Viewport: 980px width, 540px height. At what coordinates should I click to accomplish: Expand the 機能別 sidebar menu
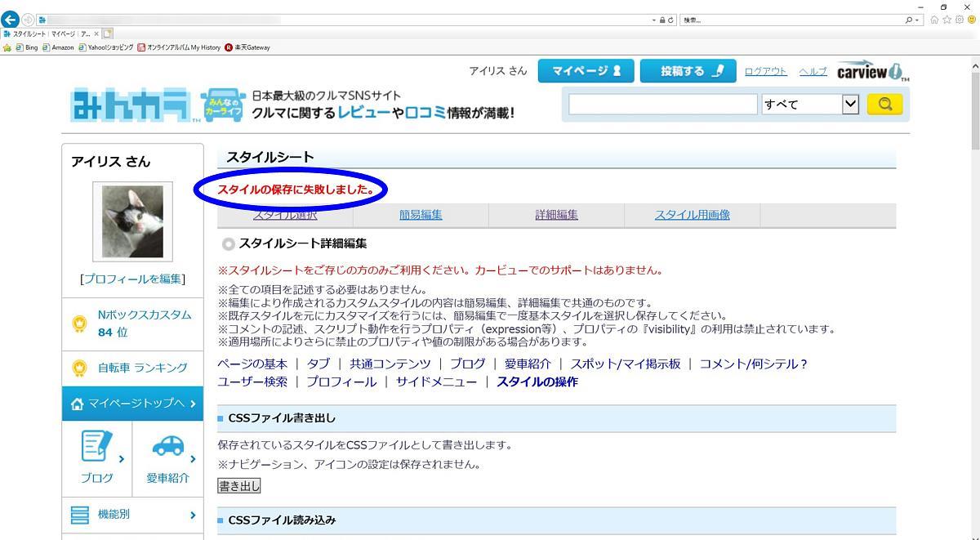(132, 515)
